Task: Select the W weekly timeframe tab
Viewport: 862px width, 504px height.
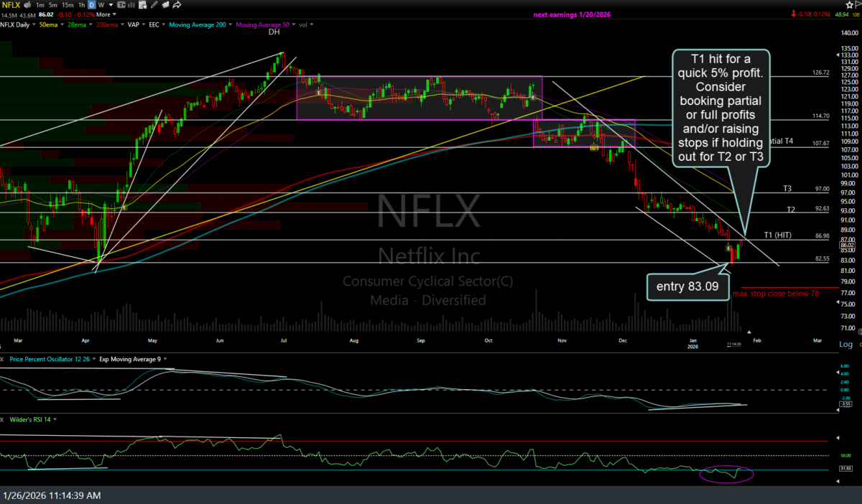Action: click(x=101, y=5)
